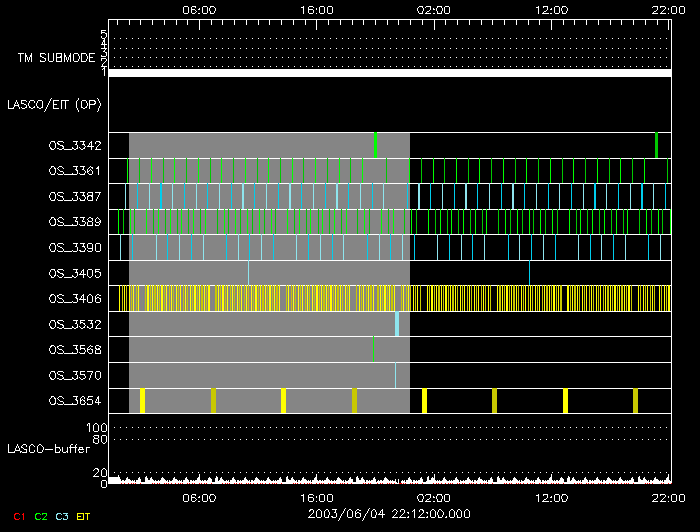
Task: Select the 22:00 label on bottom axis
Action: pyautogui.click(x=667, y=497)
